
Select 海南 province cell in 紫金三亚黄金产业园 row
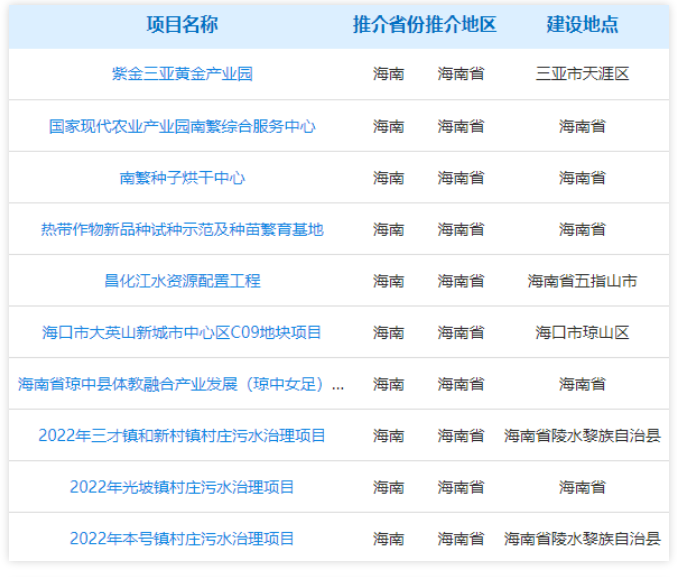click(389, 74)
